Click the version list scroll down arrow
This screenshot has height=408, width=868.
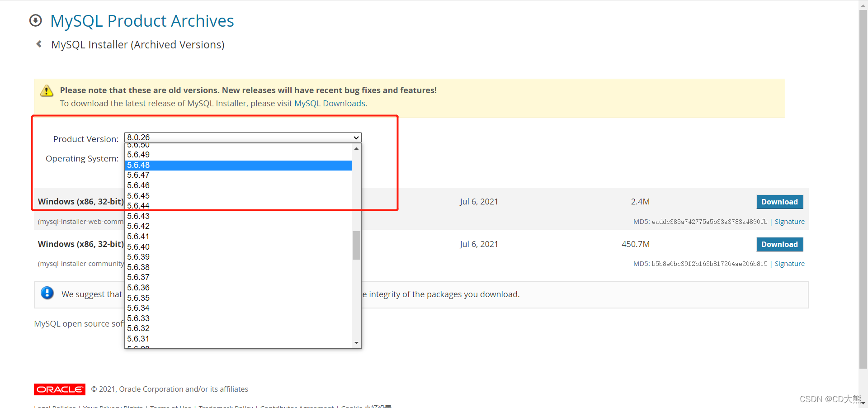tap(356, 343)
